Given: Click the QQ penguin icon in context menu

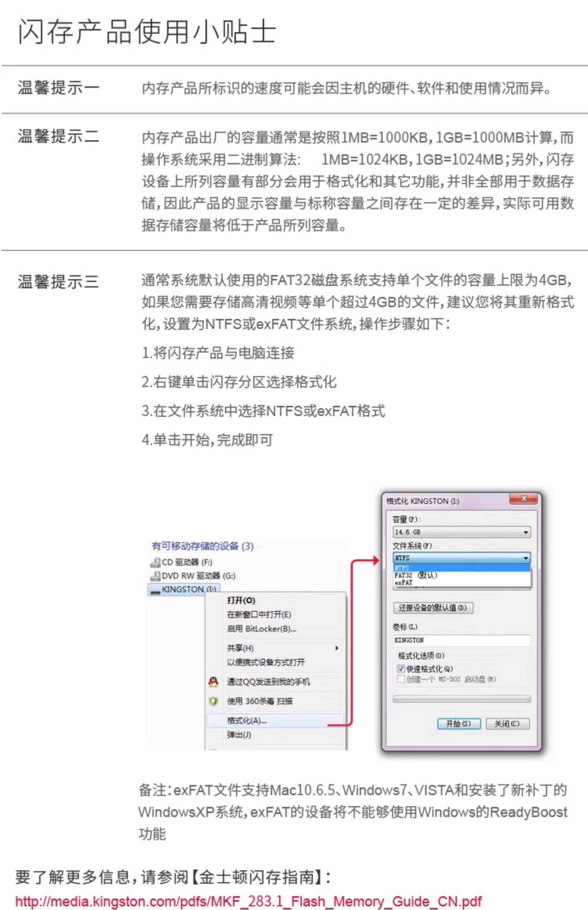Looking at the screenshot, I should 213,682.
